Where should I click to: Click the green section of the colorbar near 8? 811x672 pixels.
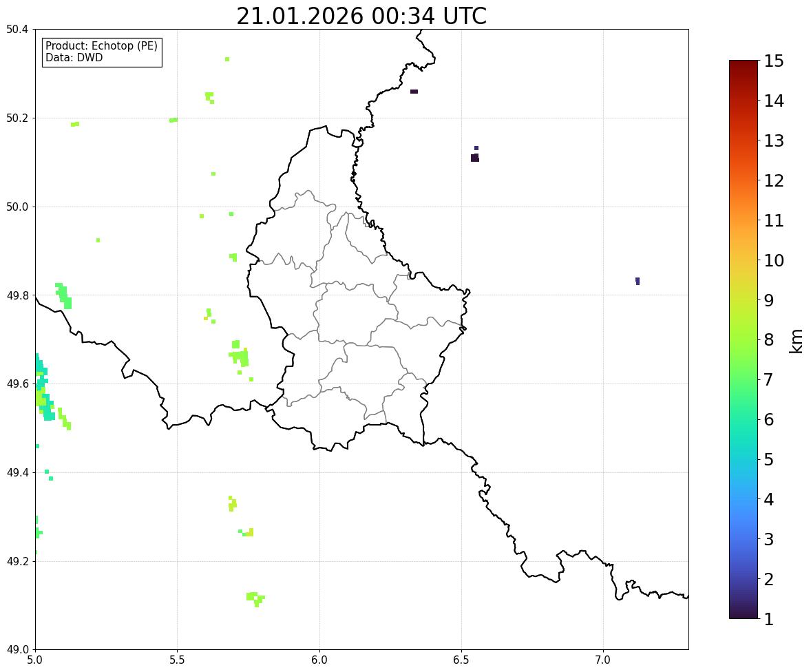pos(744,340)
